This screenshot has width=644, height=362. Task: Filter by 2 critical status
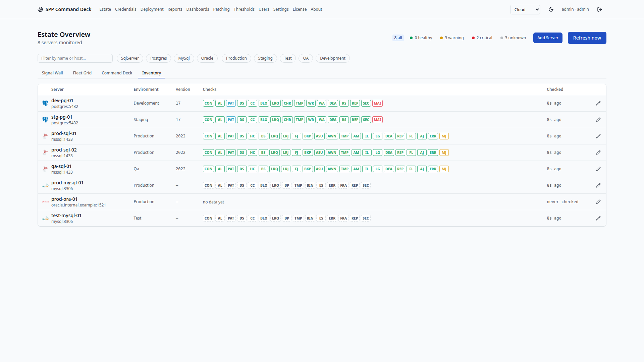(x=482, y=38)
